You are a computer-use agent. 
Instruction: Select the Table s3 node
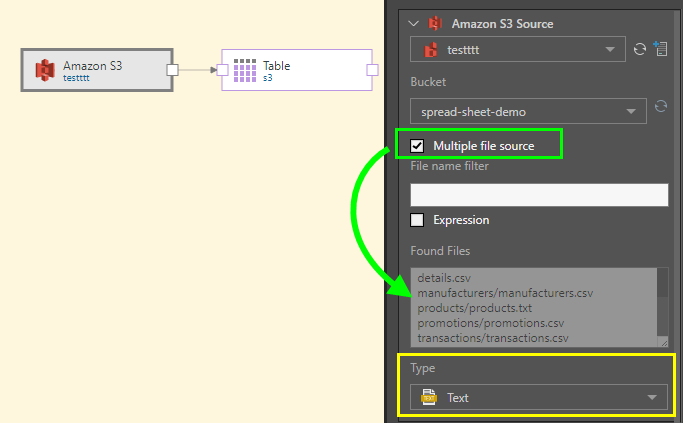tap(300, 70)
